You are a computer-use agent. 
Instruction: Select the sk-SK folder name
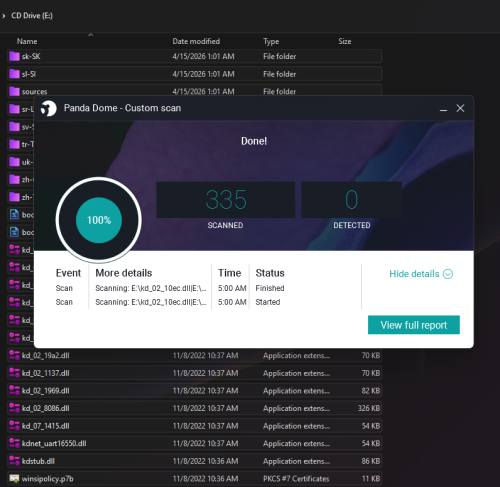click(31, 56)
